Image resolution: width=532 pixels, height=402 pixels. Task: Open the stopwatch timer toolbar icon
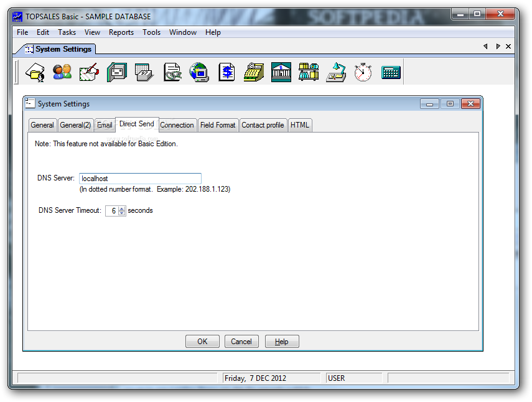point(363,72)
